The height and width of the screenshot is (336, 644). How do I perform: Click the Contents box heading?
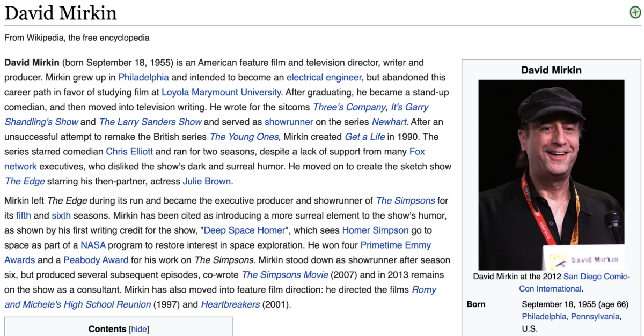107,329
